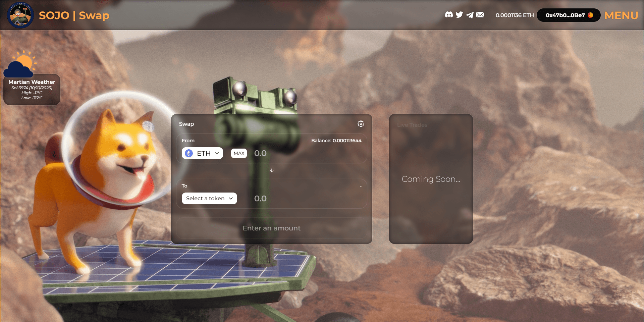Click the To amount input field
Screen dimensions: 644x322
(x=308, y=199)
